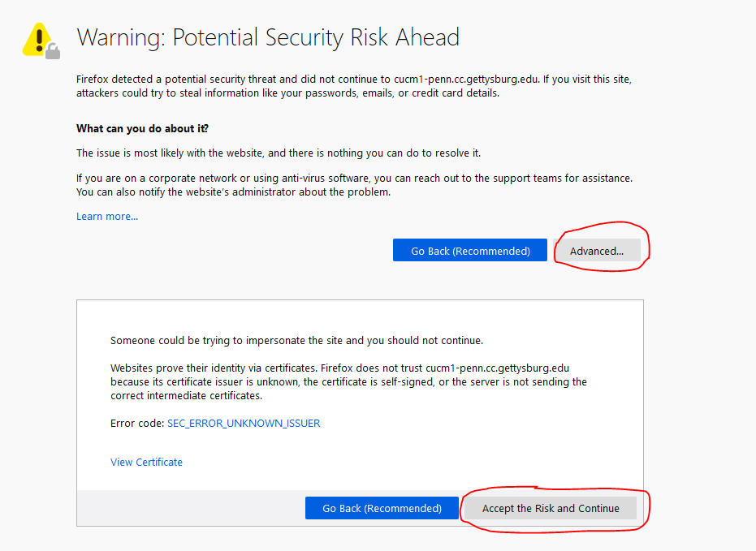
Task: Click the yellow warning triangle icon
Action: [39, 40]
